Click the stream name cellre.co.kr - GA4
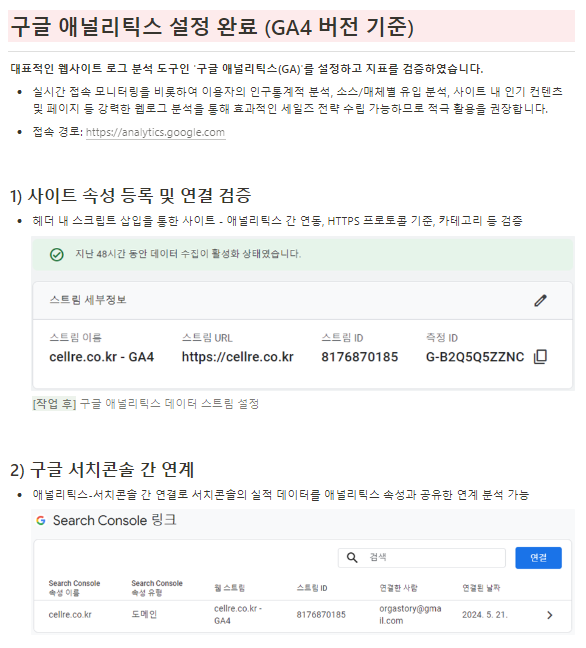 [x=101, y=357]
